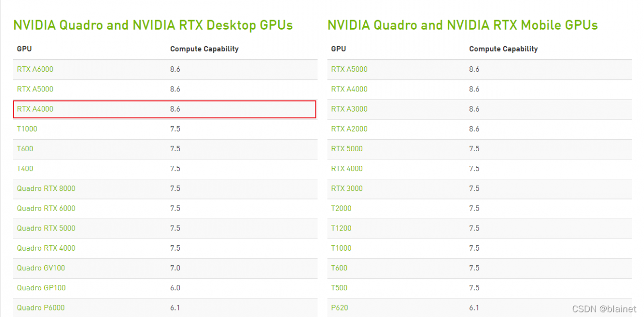Open the desktop T1000 GPU link
This screenshot has height=317, width=644.
coord(27,129)
